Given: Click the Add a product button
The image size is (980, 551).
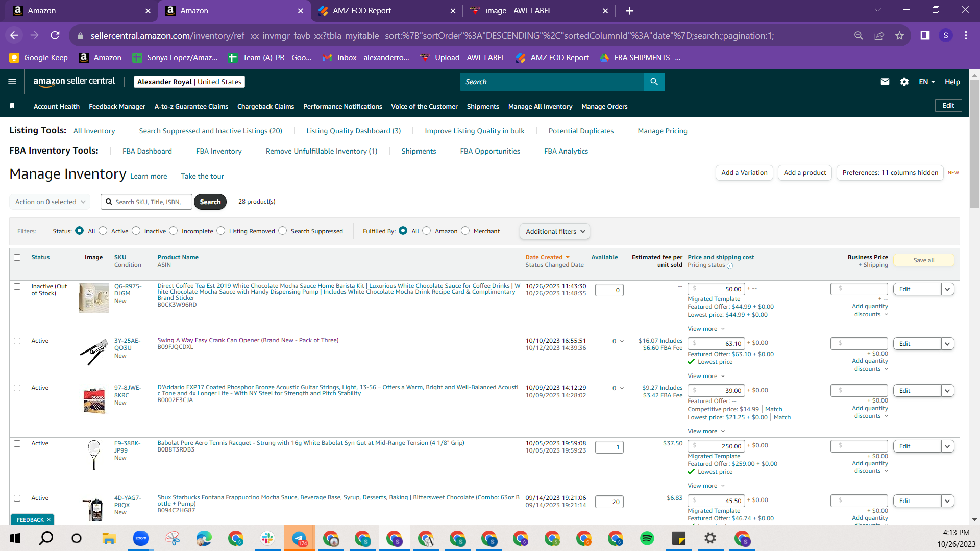Looking at the screenshot, I should [x=805, y=173].
